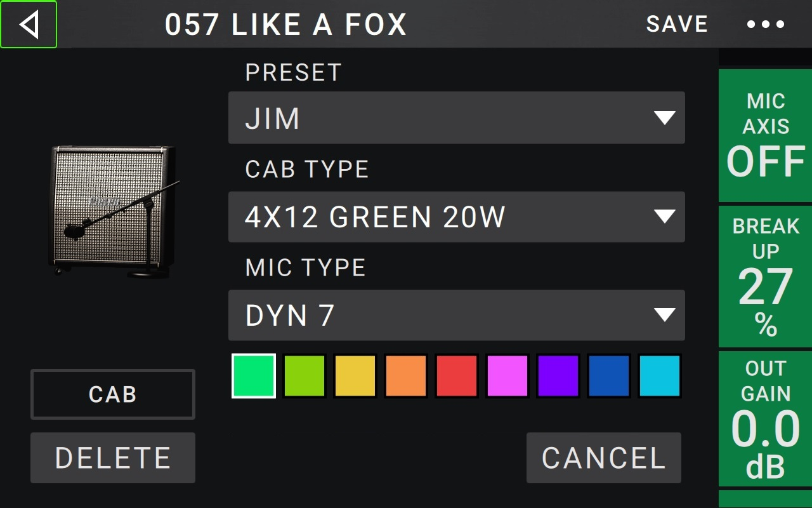
Task: Select the red color swatch
Action: pyautogui.click(x=457, y=376)
